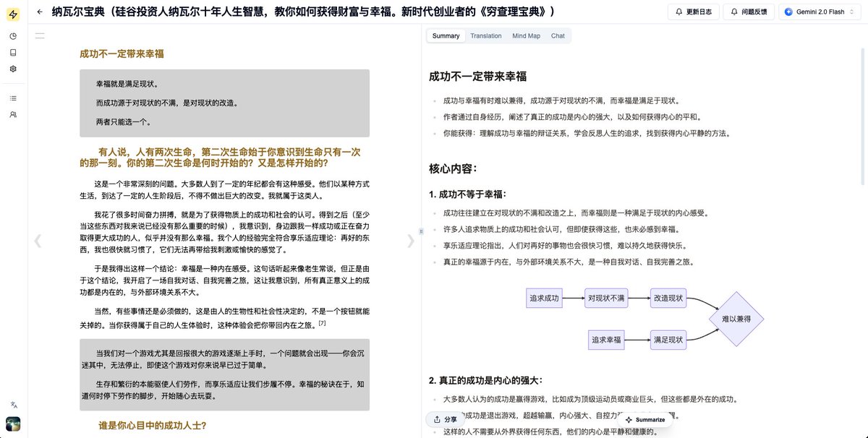
Task: Click left heading 成功不一定带来幸福
Action: 122,54
